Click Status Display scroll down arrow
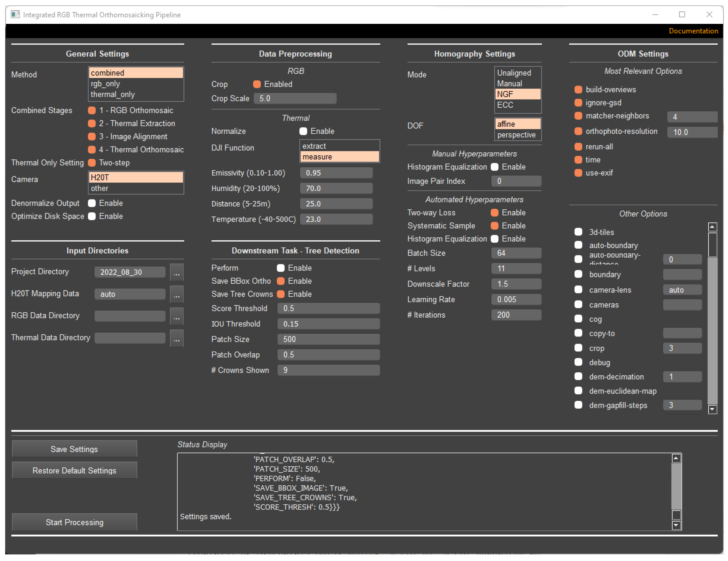Image resolution: width=728 pixels, height=561 pixels. click(x=676, y=525)
